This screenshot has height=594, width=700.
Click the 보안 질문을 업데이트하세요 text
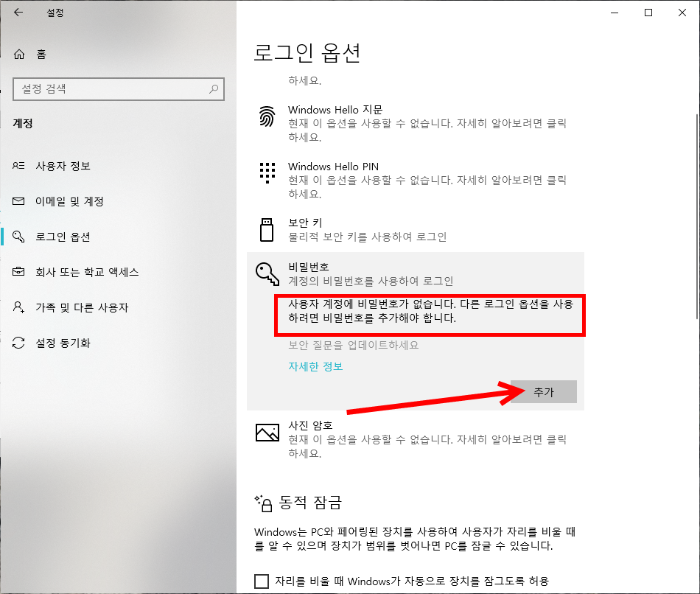[x=353, y=345]
